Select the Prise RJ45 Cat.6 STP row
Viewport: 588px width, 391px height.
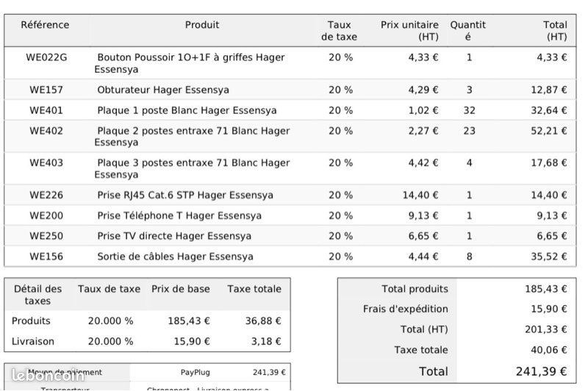pos(290,195)
